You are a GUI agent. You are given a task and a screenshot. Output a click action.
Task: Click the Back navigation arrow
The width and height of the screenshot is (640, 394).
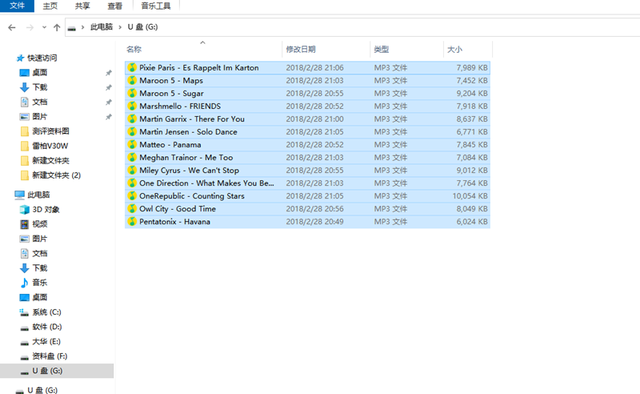(x=12, y=27)
